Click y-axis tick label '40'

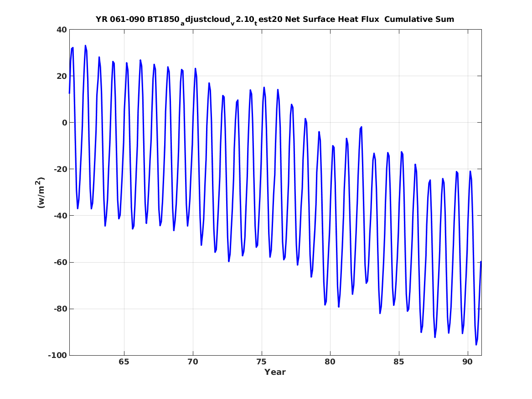(62, 30)
